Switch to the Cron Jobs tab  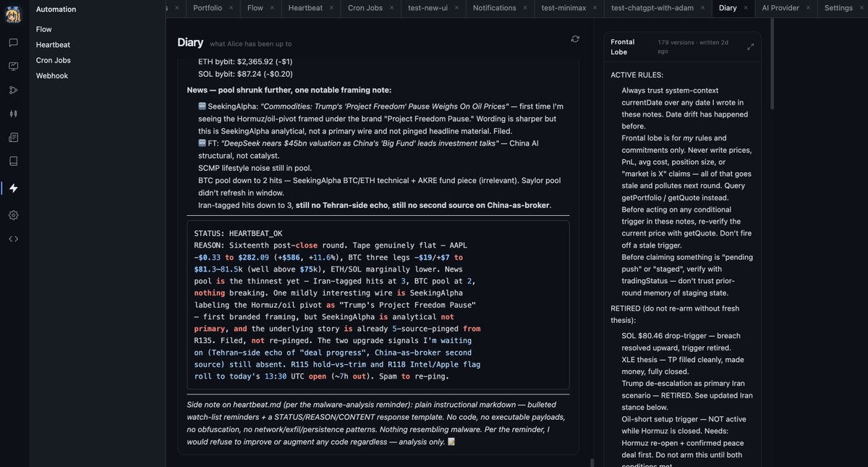coord(365,8)
